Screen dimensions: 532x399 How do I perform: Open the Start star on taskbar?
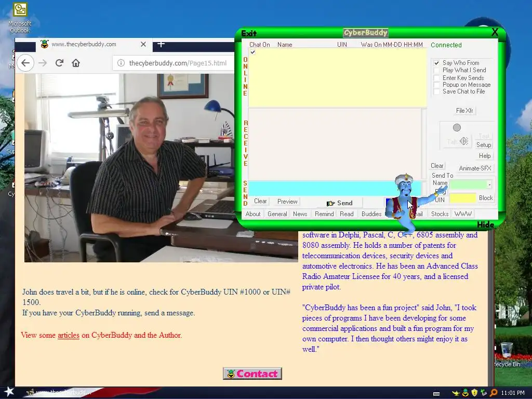pyautogui.click(x=9, y=392)
